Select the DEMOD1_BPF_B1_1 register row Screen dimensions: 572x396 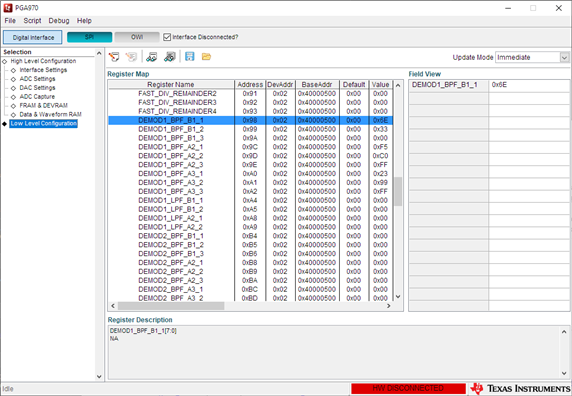pyautogui.click(x=250, y=120)
